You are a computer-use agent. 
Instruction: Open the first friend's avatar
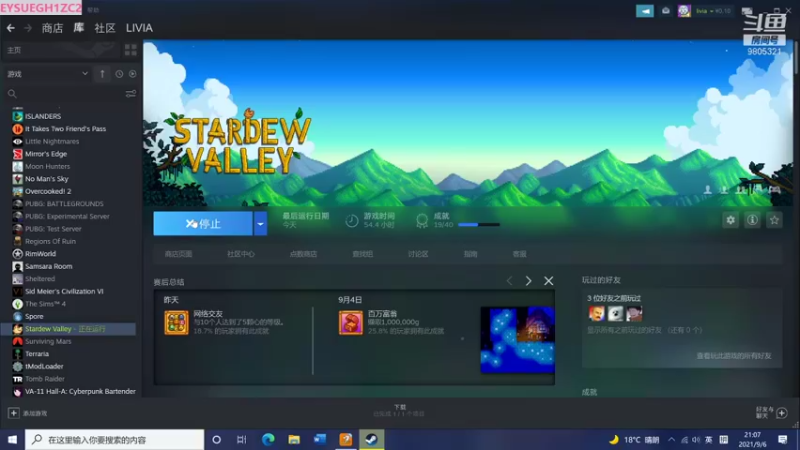(596, 313)
